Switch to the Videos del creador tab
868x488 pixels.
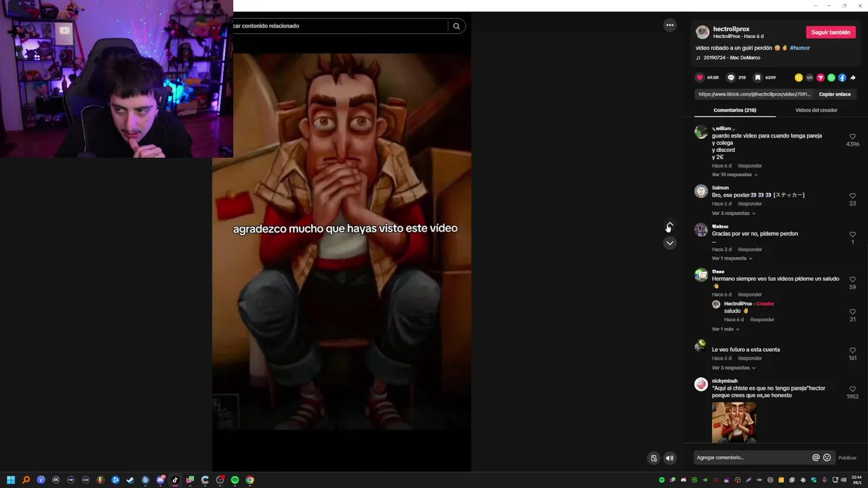pos(816,110)
